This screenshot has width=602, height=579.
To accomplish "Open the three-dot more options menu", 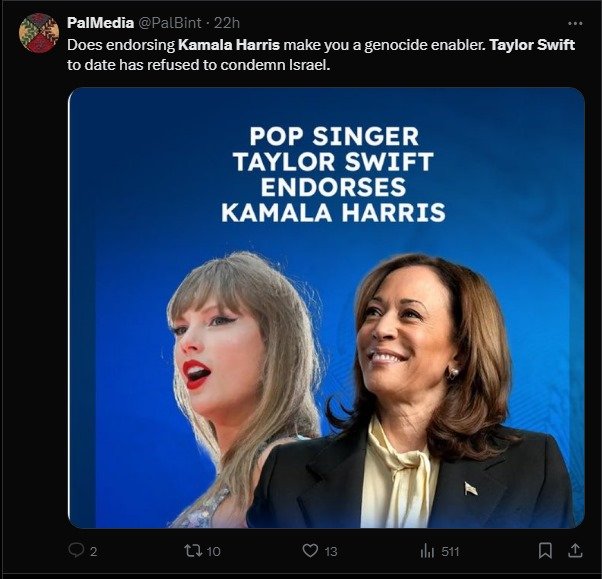I will point(574,22).
